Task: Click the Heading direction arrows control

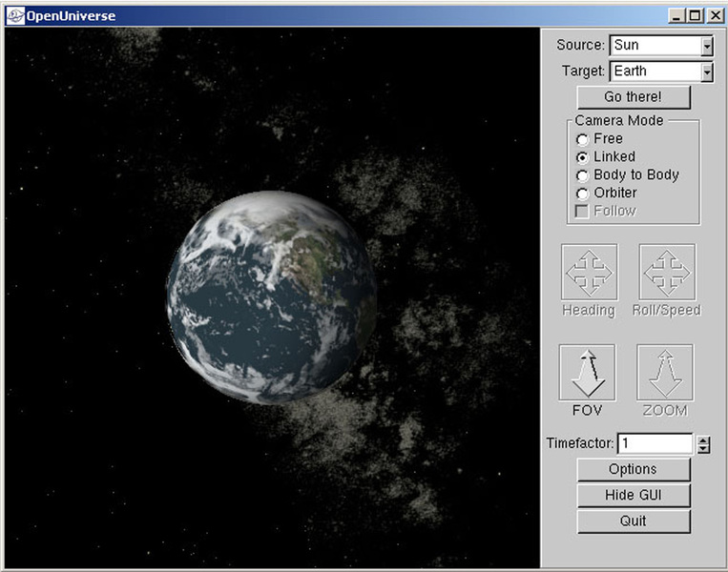Action: pos(589,273)
